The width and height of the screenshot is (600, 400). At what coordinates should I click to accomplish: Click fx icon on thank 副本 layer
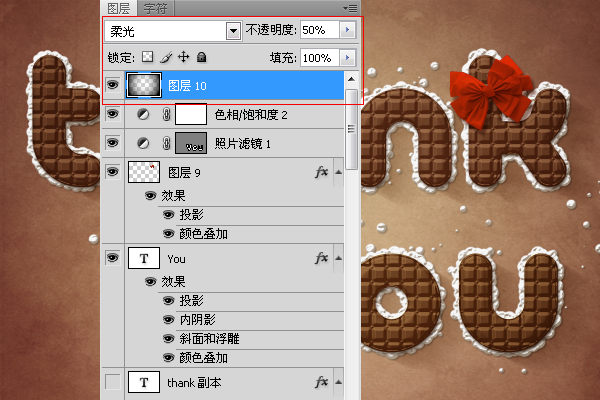tap(322, 382)
